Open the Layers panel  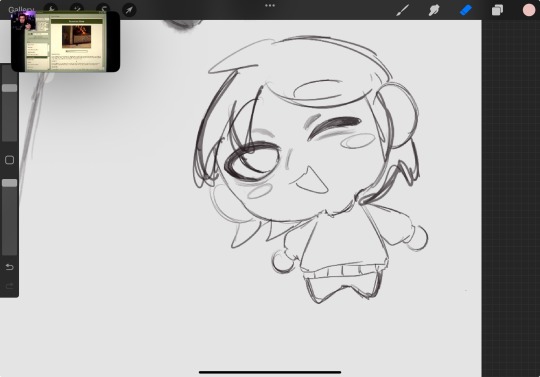pos(497,10)
